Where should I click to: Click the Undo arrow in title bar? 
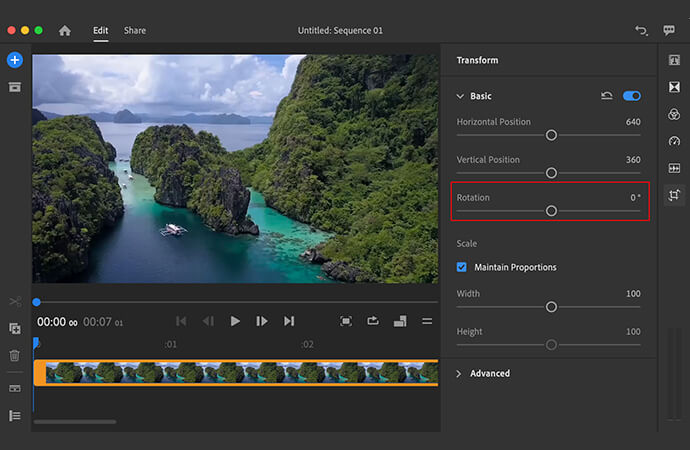click(x=641, y=31)
